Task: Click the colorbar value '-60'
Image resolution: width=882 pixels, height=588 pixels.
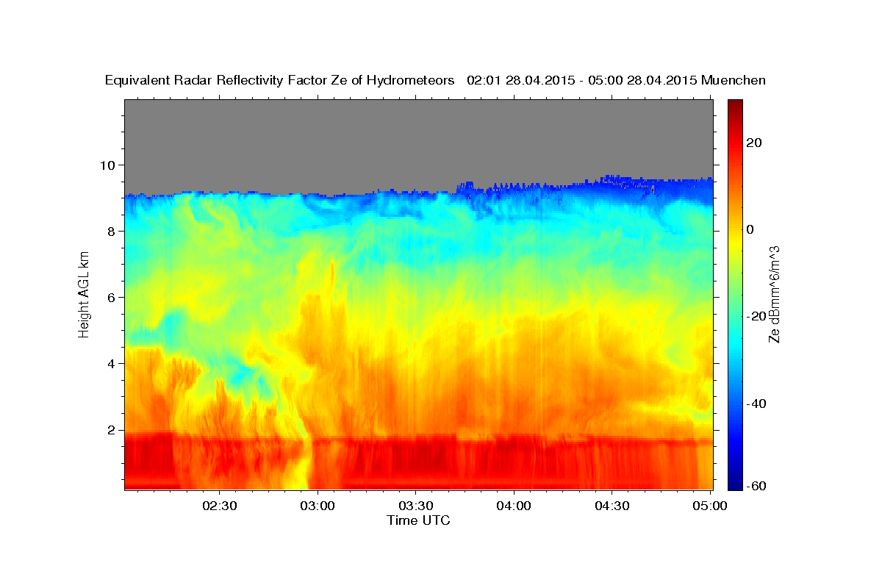Action: [756, 486]
